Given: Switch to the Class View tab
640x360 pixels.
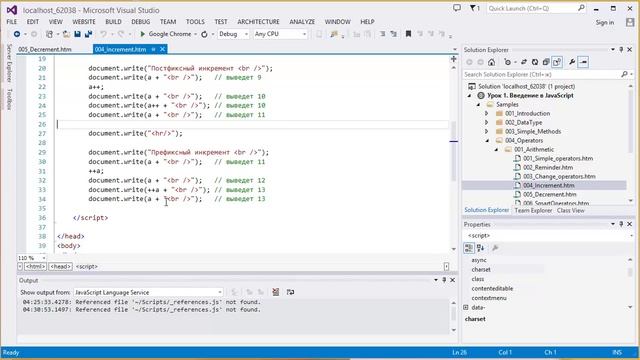Looking at the screenshot, I should click(571, 210).
